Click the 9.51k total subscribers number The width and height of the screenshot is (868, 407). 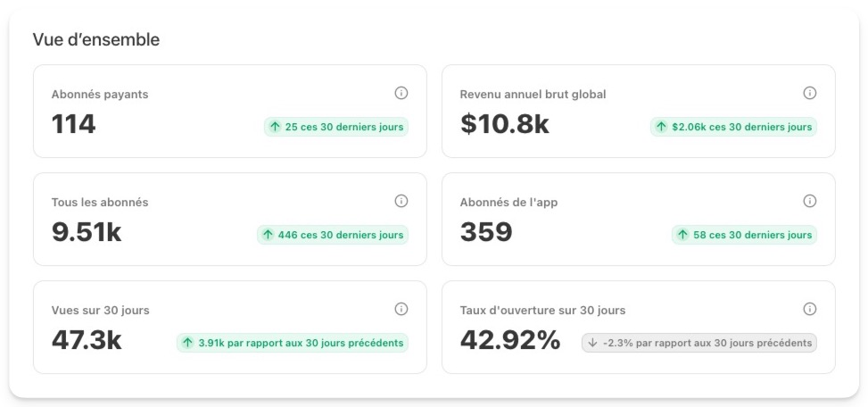tap(87, 233)
